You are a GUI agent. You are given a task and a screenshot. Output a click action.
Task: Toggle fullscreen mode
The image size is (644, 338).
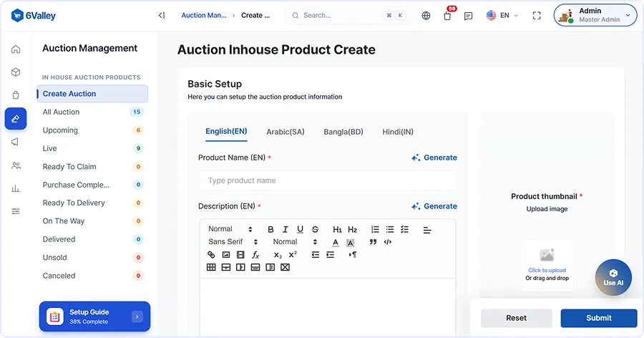tap(537, 16)
